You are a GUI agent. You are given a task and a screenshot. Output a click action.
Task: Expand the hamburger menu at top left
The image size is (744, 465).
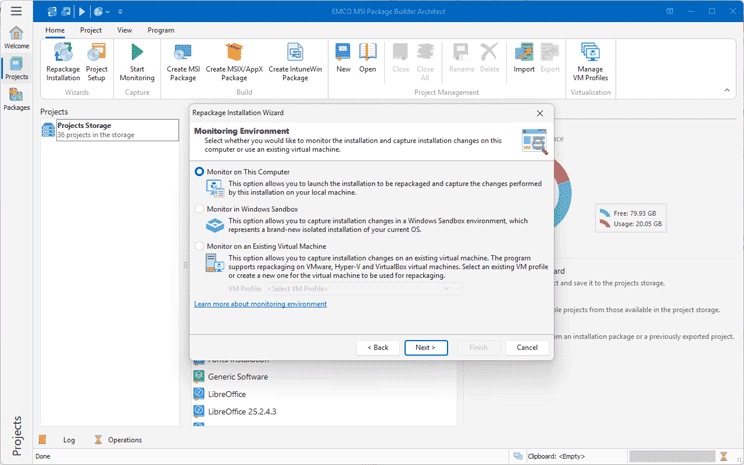(16, 11)
